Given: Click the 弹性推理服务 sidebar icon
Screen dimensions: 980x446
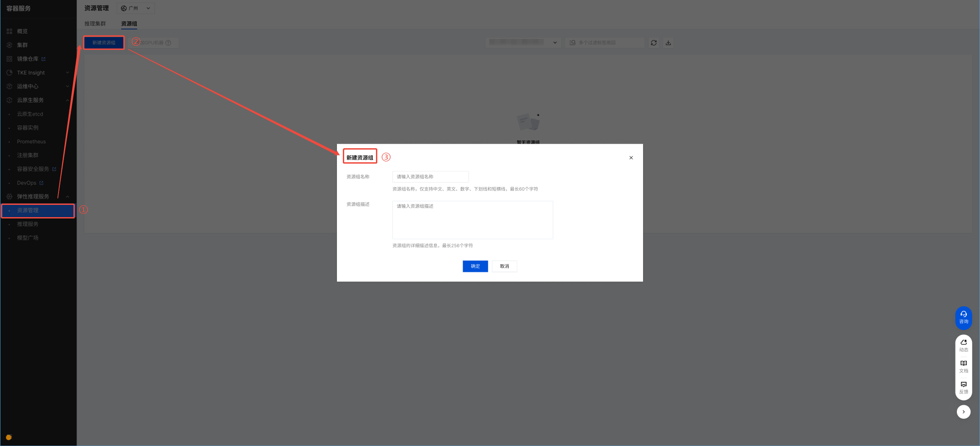Looking at the screenshot, I should coord(9,197).
